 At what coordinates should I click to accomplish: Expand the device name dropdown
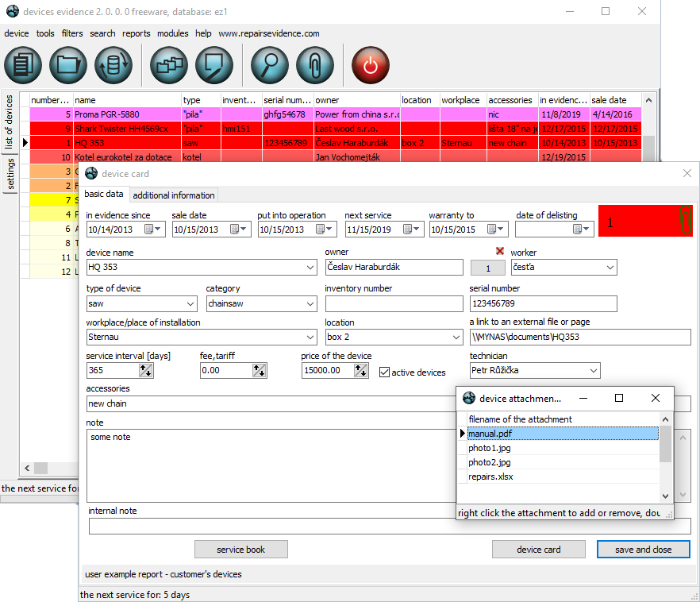tap(310, 268)
